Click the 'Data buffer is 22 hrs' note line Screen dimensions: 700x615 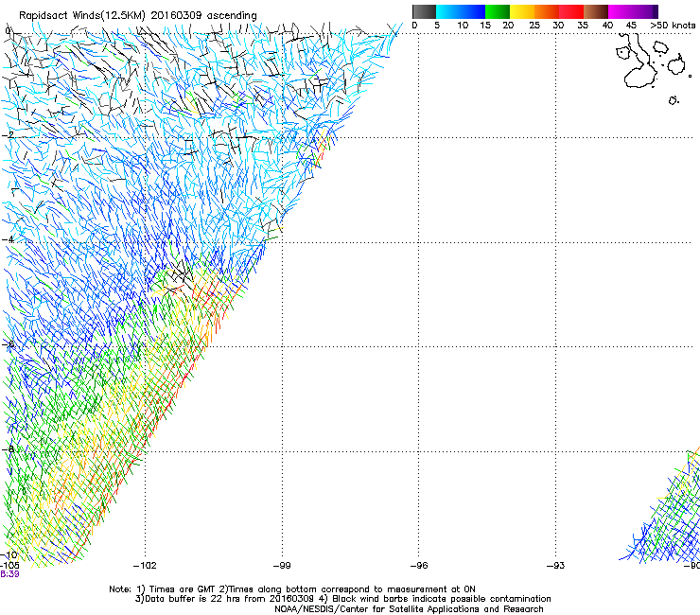tap(342, 599)
